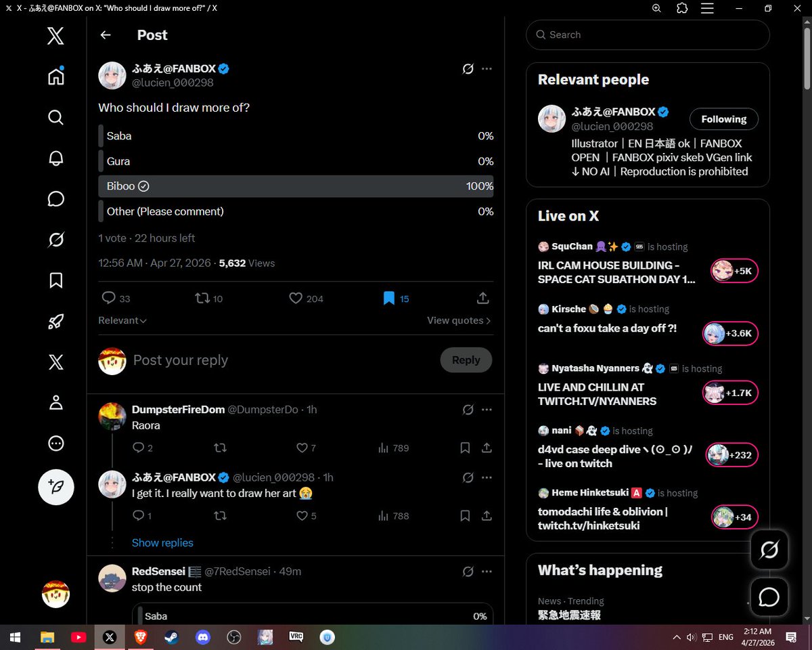Open the Explore magnifier in left sidebar
The image size is (812, 650).
55,117
